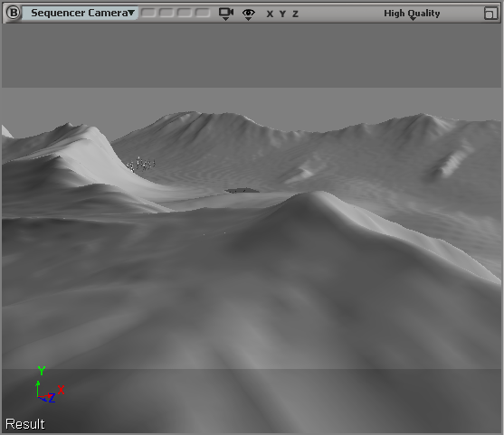Open the High Quality display mode menu
The width and height of the screenshot is (504, 435).
click(x=412, y=14)
